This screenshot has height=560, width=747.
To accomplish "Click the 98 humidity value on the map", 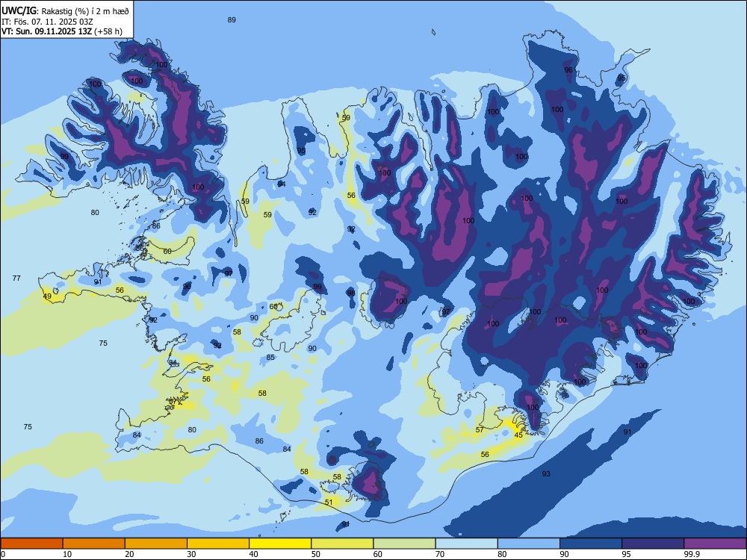I will tap(351, 293).
